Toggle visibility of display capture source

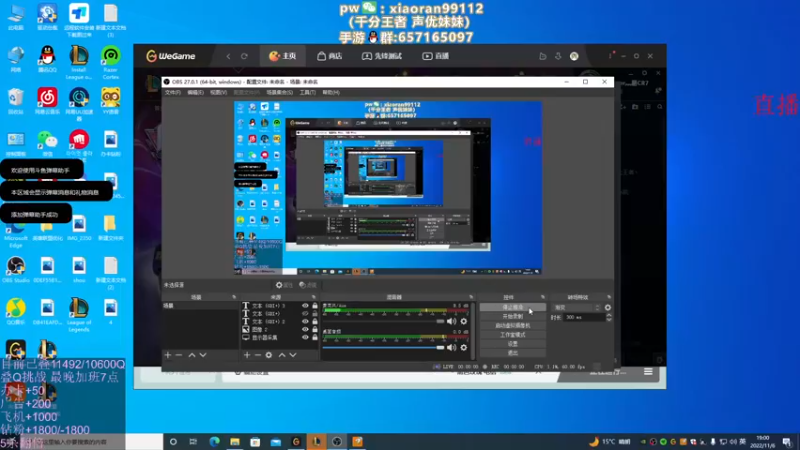[x=305, y=337]
